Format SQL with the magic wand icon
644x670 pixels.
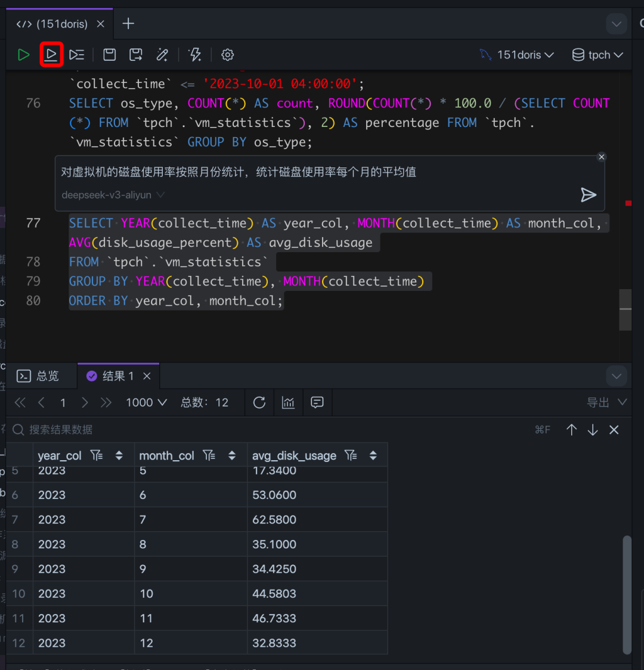[x=162, y=55]
